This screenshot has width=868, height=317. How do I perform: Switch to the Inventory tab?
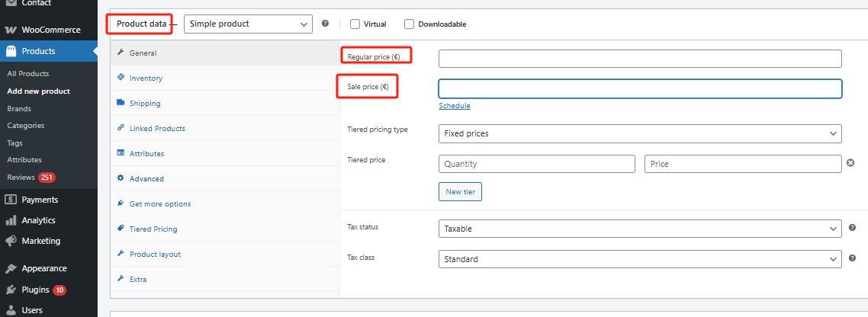point(225,78)
